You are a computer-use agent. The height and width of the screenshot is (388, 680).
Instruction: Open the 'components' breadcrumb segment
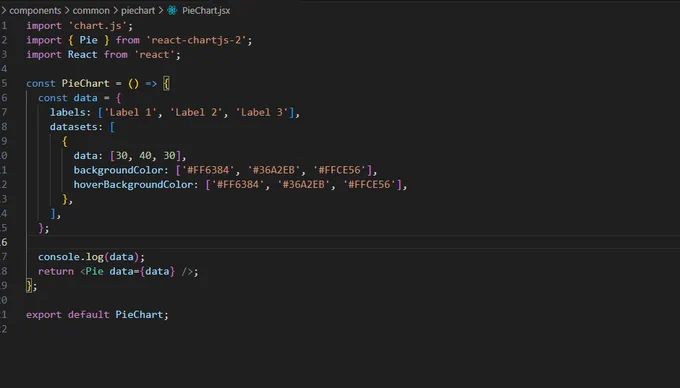35,10
